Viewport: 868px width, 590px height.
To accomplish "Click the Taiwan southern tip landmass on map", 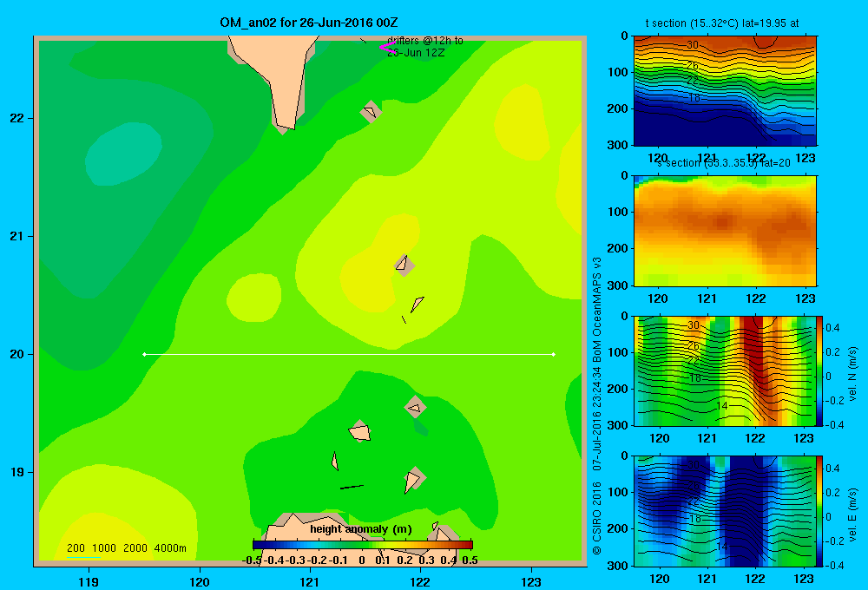I will 282,77.
